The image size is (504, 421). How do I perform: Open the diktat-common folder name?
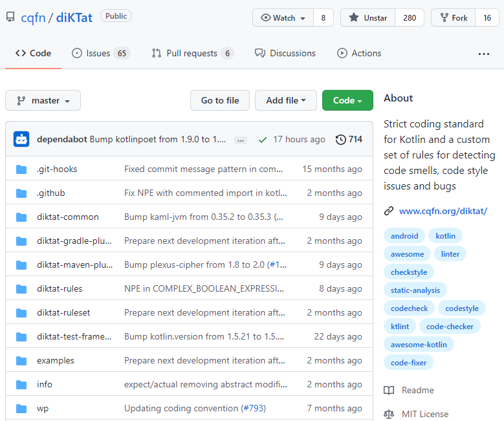point(68,217)
